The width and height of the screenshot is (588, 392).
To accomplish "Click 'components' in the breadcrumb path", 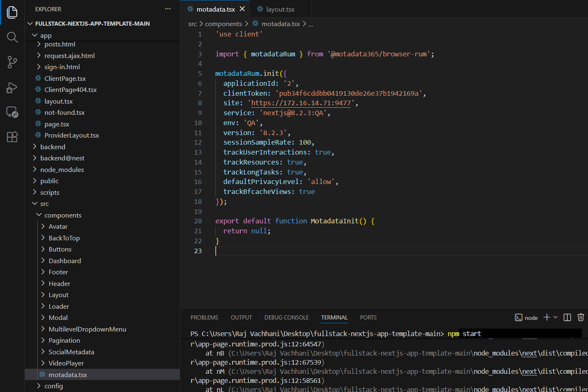I will [224, 24].
